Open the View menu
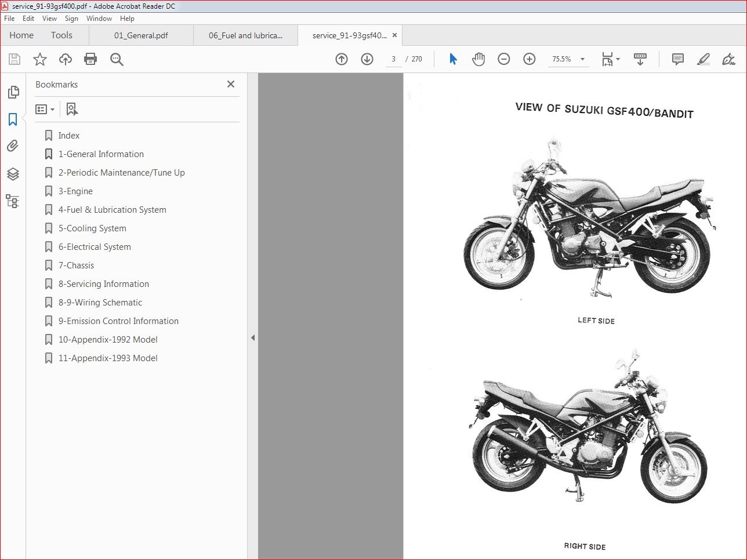The image size is (747, 560). 50,19
